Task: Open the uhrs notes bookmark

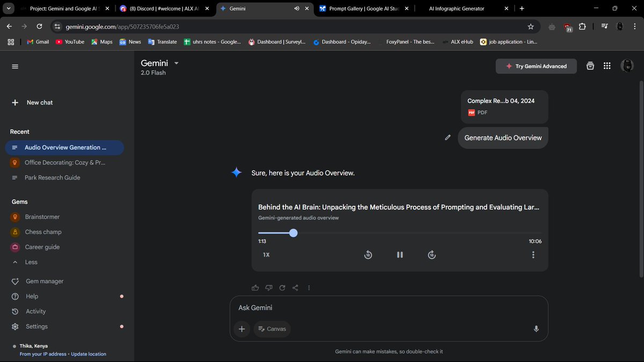Action: 213,42
